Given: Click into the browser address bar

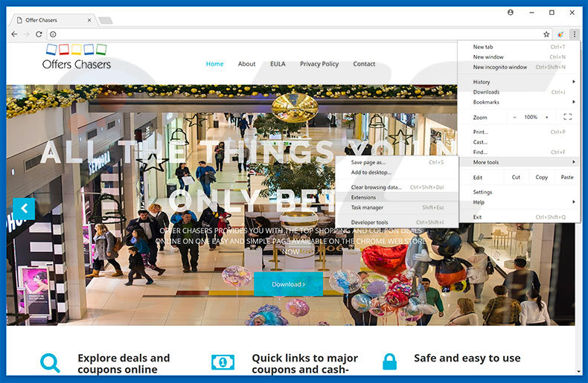Looking at the screenshot, I should 298,34.
